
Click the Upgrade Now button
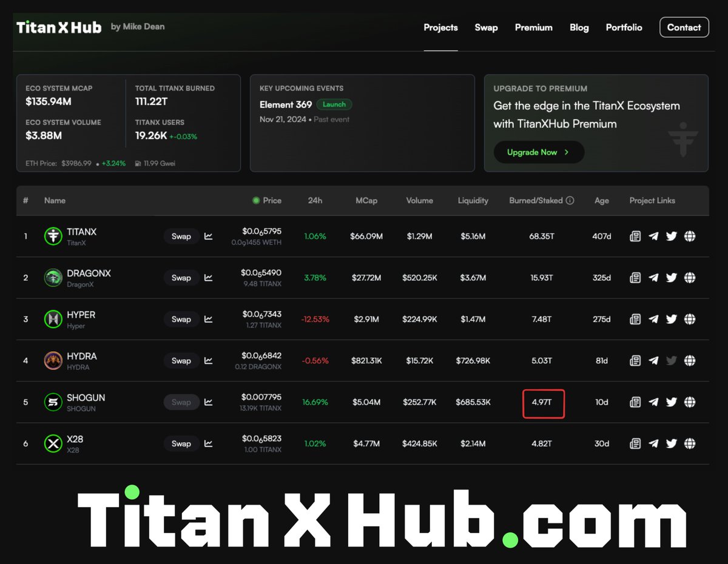[539, 152]
